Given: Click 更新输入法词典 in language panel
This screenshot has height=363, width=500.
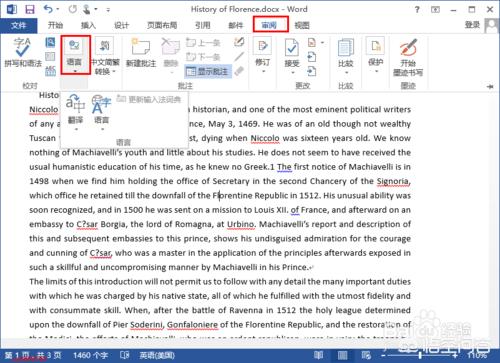Looking at the screenshot, I should (149, 99).
